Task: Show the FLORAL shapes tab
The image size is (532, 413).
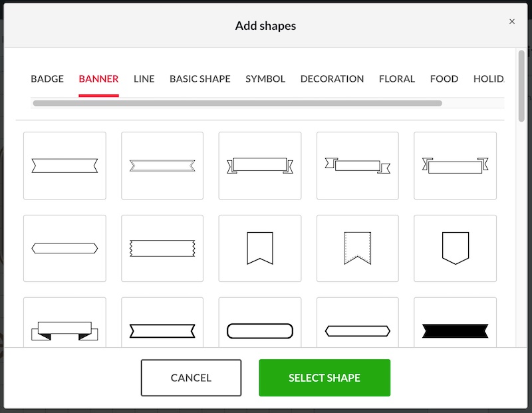Action: click(x=397, y=78)
